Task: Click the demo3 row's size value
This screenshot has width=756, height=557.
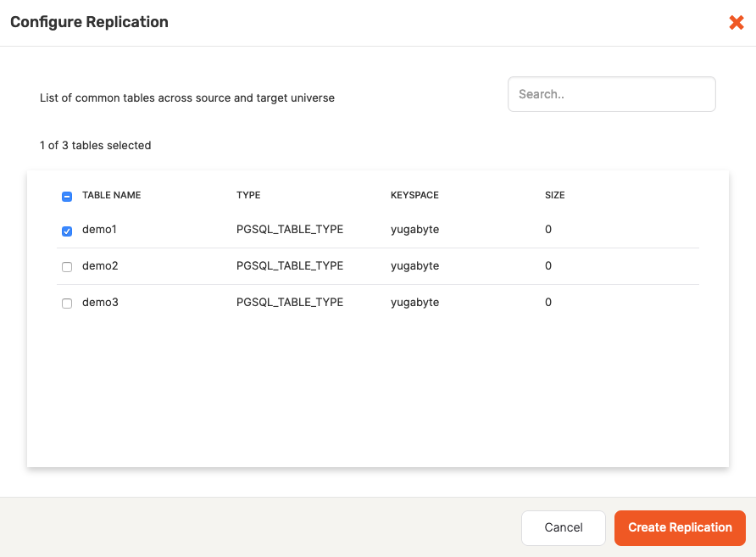Action: point(548,303)
